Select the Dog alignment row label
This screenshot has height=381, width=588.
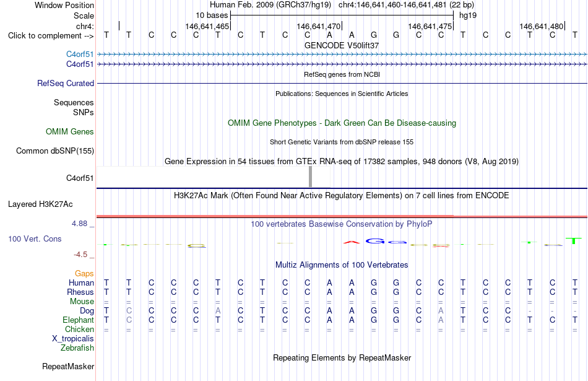[87, 311]
